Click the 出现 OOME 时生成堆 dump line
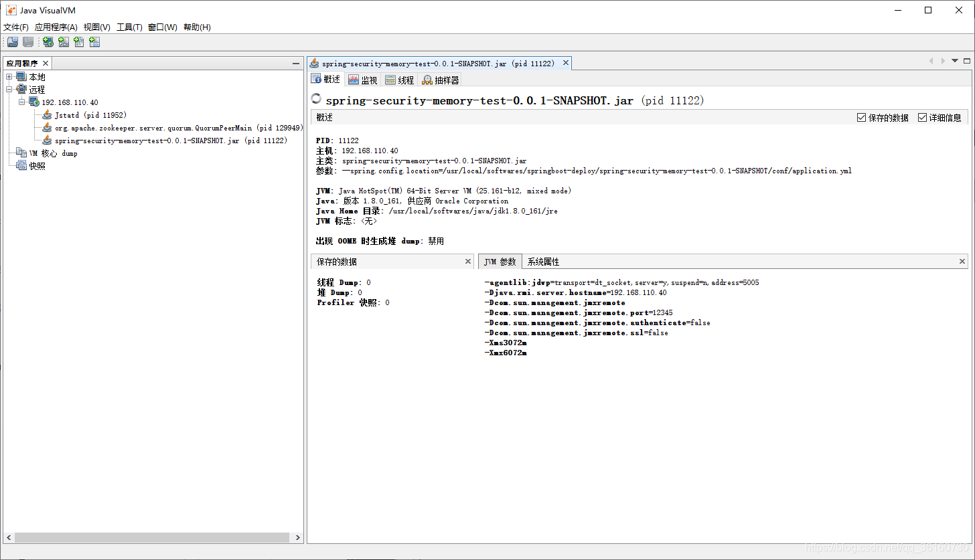975x560 pixels. [380, 241]
